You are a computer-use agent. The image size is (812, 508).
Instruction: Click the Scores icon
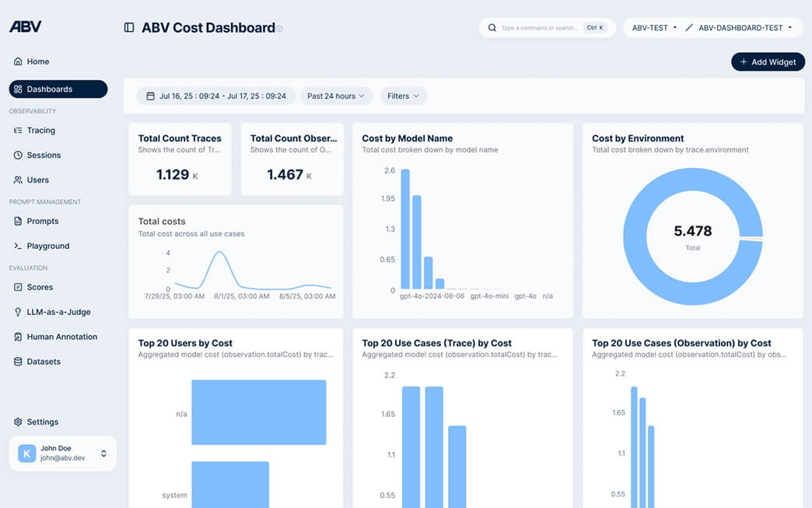pyautogui.click(x=18, y=287)
